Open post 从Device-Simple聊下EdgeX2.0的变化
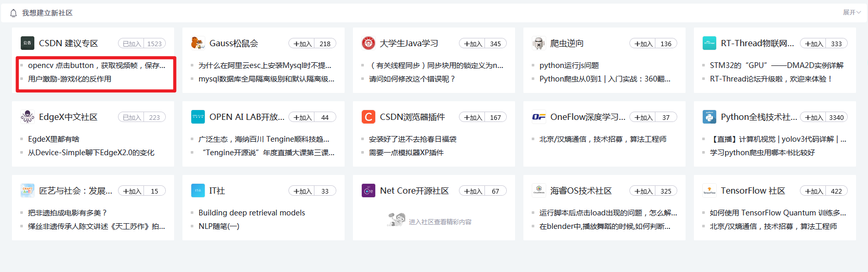Viewport: 868px width, 272px height. click(x=91, y=153)
